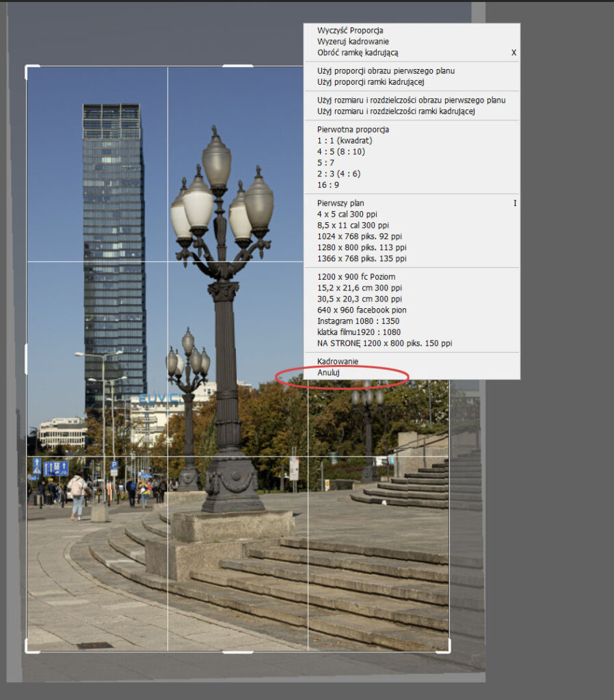Select Użyj rozmiaru i rozdzielczości ramki kadrującej

pyautogui.click(x=395, y=111)
